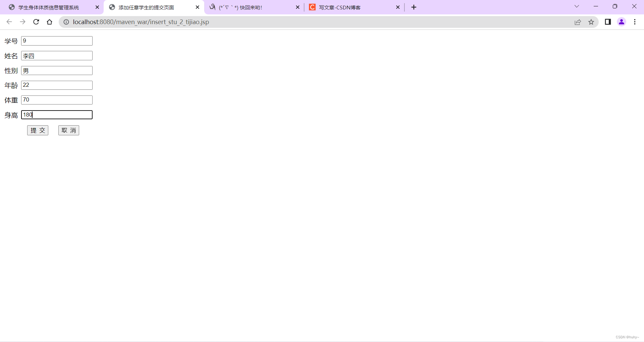Viewport: 644px width, 342px height.
Task: Click the 身高 label text
Action: click(11, 115)
